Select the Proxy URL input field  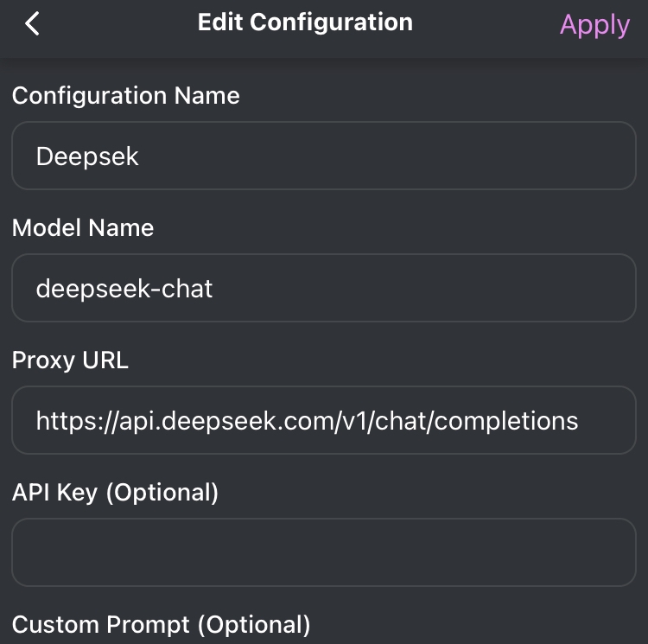tap(324, 420)
